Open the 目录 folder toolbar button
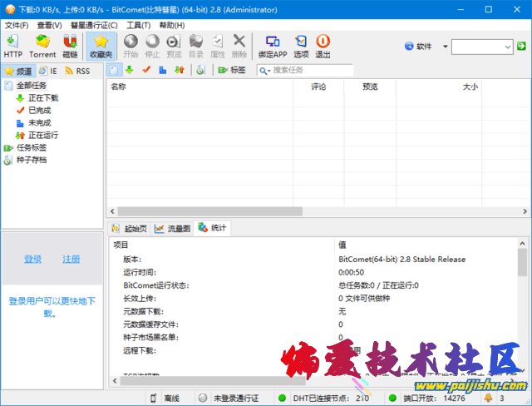Viewport: 532px width, 406px height. 196,46
